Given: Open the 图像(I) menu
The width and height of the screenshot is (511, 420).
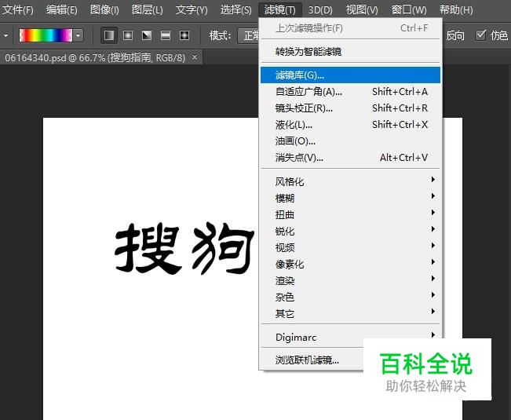Looking at the screenshot, I should pos(104,9).
